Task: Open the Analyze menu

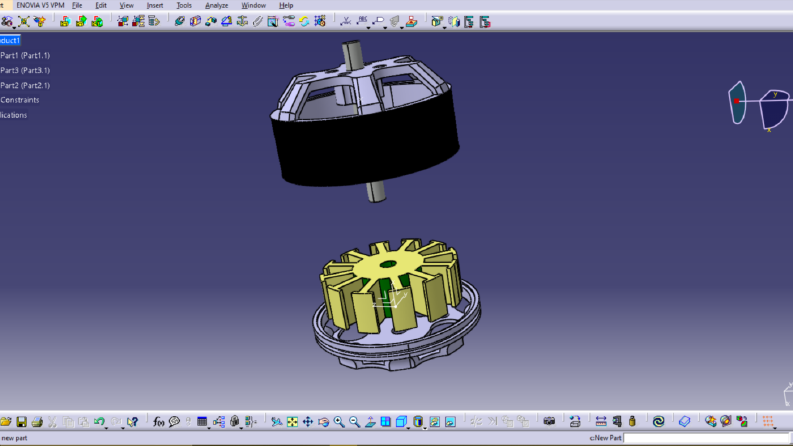Action: pos(216,5)
